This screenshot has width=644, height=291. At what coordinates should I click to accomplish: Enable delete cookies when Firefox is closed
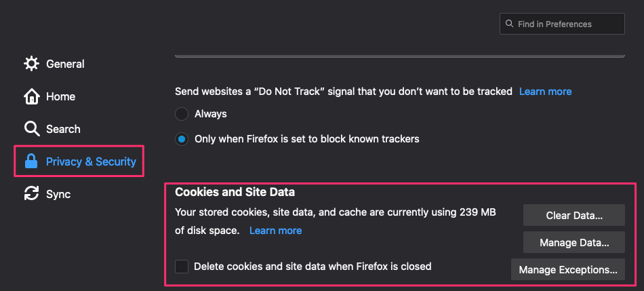click(x=182, y=267)
